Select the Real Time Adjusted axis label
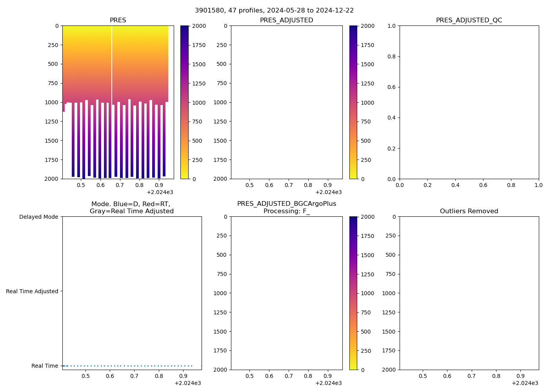This screenshot has width=549, height=392. 32,291
